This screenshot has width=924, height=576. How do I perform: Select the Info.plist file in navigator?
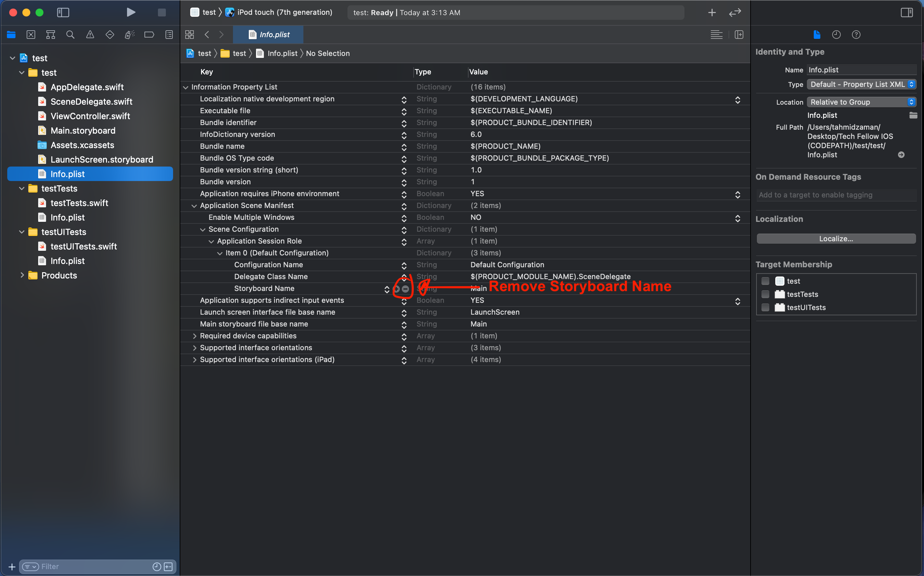[66, 174]
